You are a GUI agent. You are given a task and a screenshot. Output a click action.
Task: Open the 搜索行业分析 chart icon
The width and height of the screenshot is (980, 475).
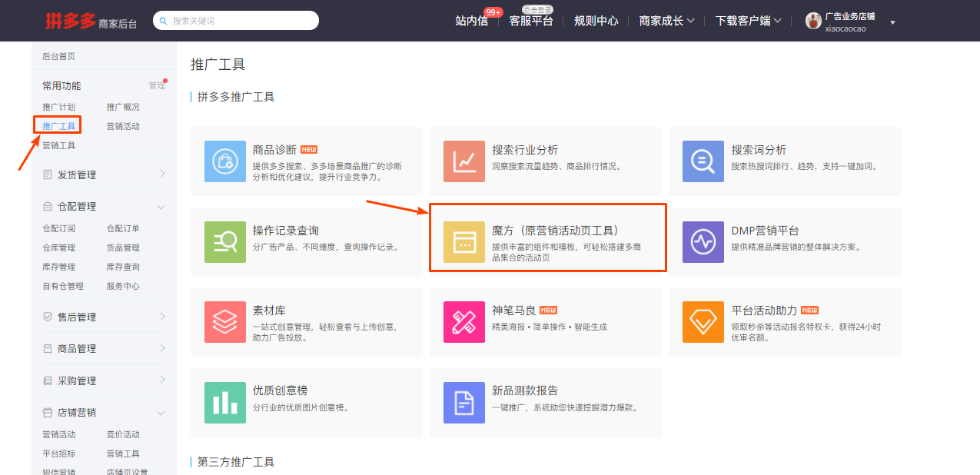(464, 161)
